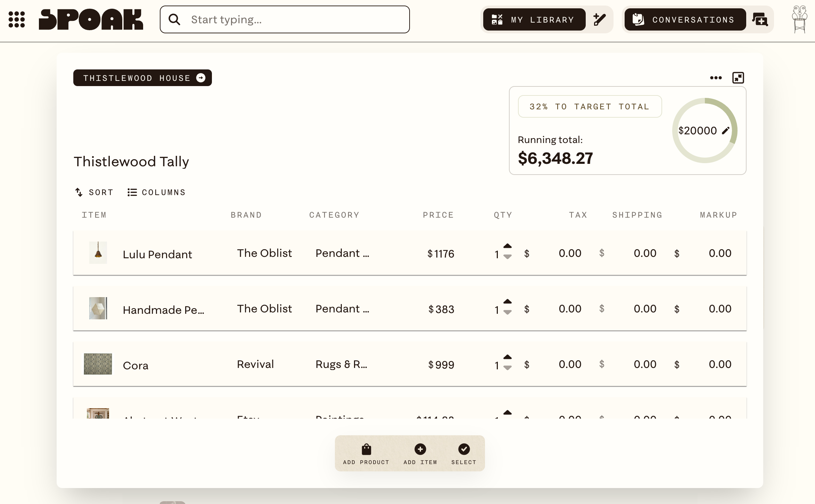Open the three-dots more options menu

point(716,78)
